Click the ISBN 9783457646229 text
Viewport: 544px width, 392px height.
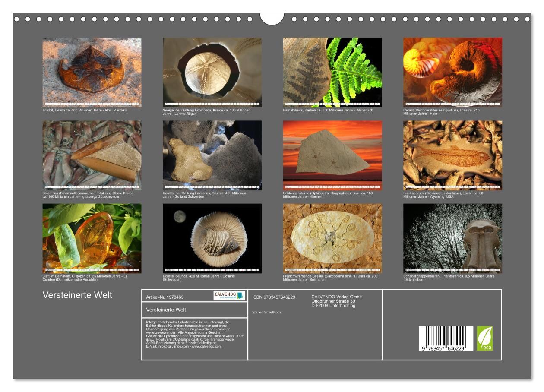pos(274,297)
